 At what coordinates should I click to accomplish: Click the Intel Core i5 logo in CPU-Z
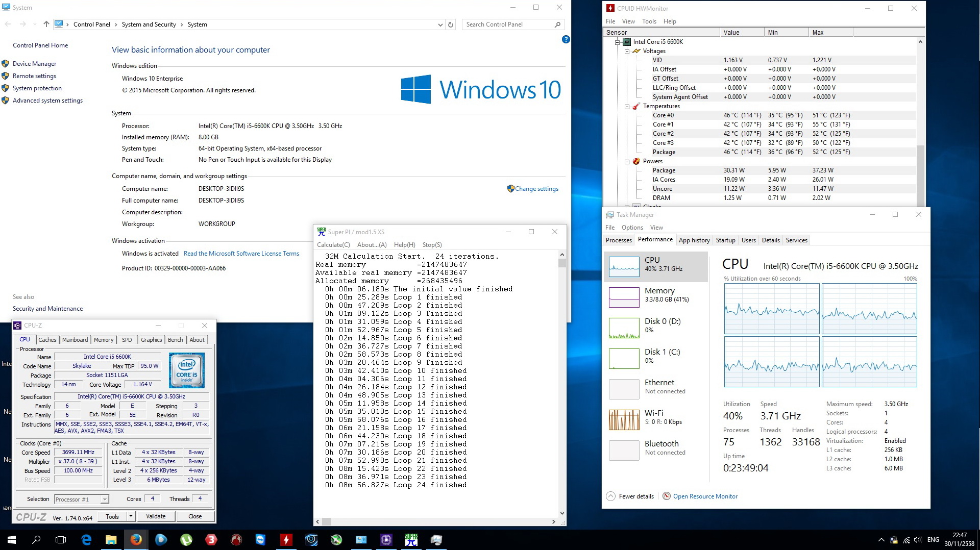(186, 370)
